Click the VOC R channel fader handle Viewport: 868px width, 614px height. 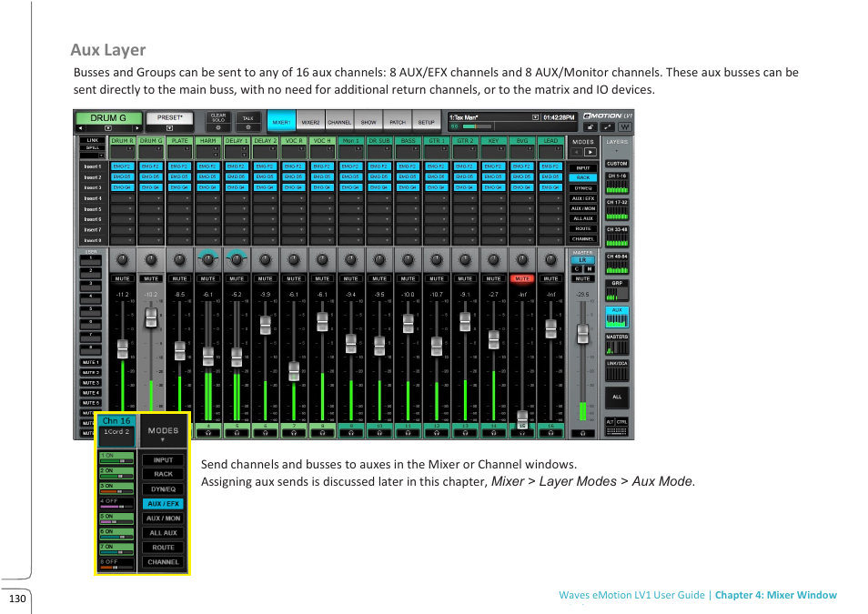(x=294, y=371)
